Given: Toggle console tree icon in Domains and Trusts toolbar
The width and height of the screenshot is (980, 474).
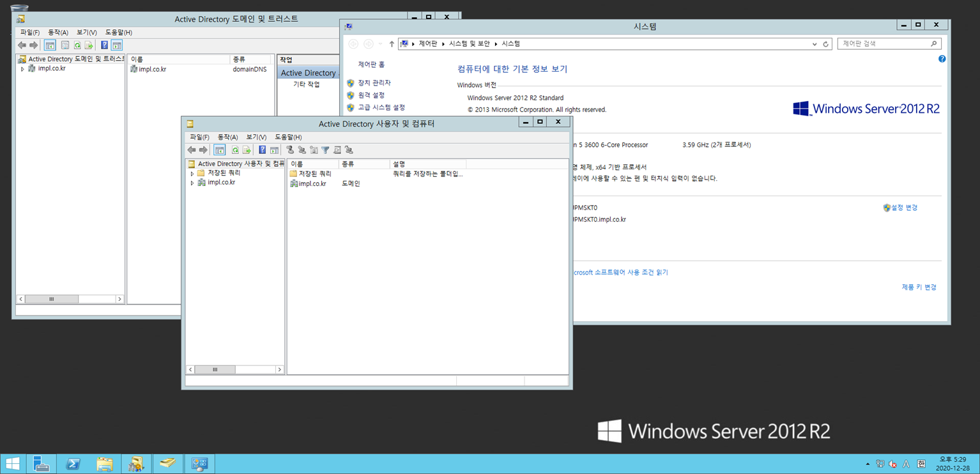Looking at the screenshot, I should coord(50,45).
